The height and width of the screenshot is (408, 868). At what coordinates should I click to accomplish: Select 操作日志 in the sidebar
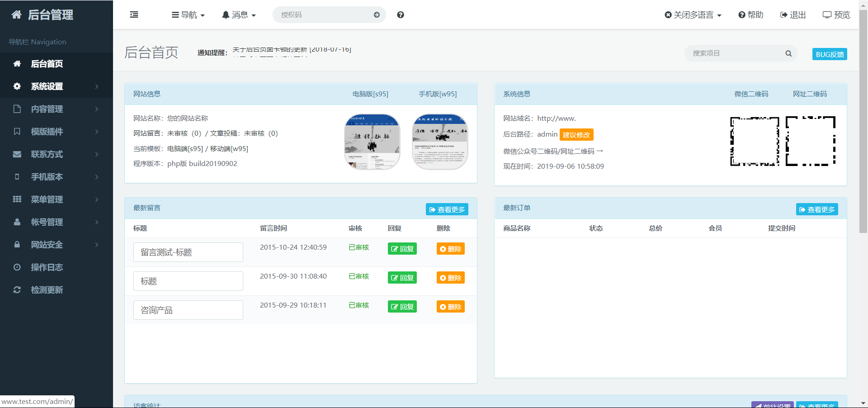pyautogui.click(x=47, y=267)
